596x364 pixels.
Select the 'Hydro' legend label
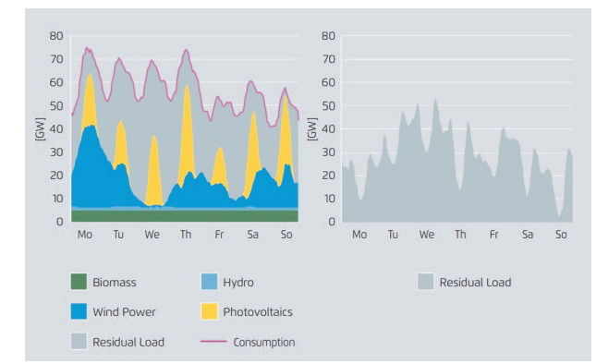pos(238,283)
